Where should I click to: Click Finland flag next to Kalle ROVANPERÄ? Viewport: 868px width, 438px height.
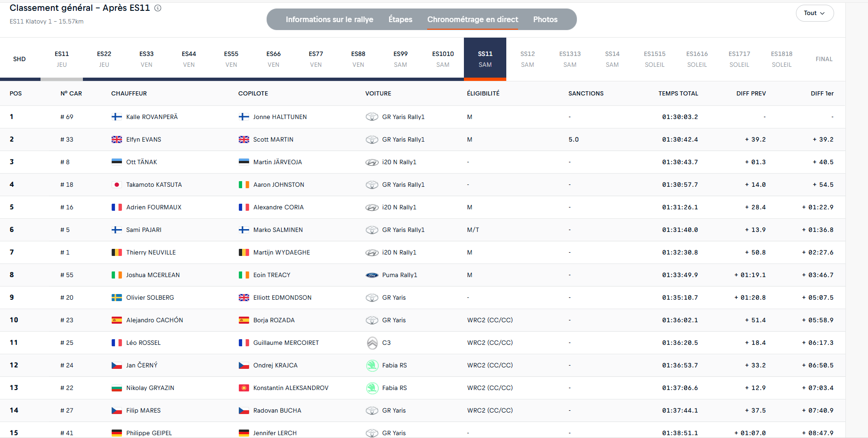(x=117, y=117)
